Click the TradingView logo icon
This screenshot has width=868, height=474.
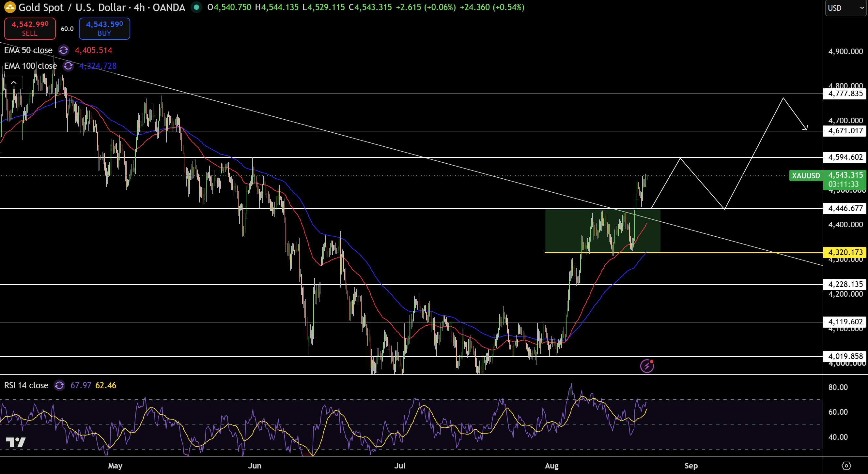[16, 442]
